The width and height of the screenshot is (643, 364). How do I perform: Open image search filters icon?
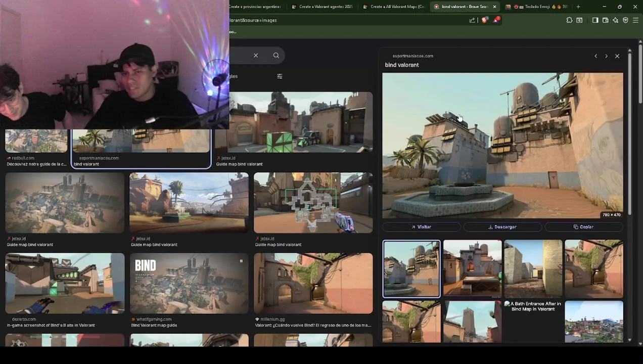[280, 76]
